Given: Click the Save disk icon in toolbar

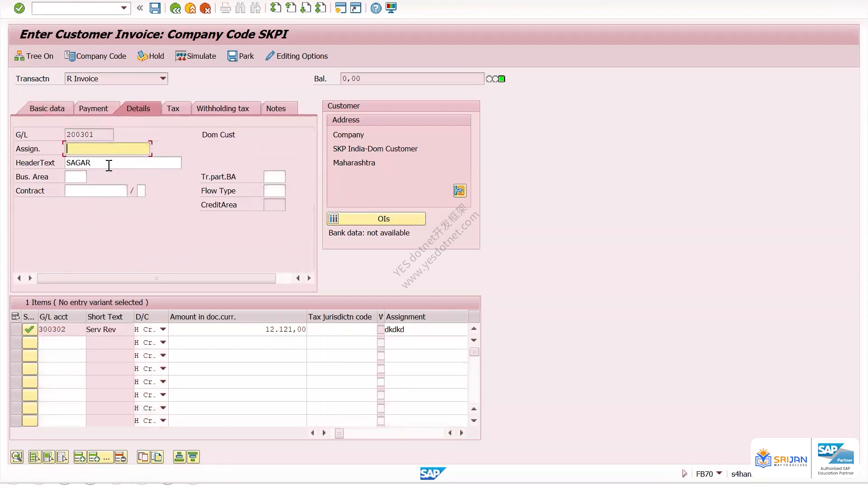Looking at the screenshot, I should pyautogui.click(x=155, y=8).
